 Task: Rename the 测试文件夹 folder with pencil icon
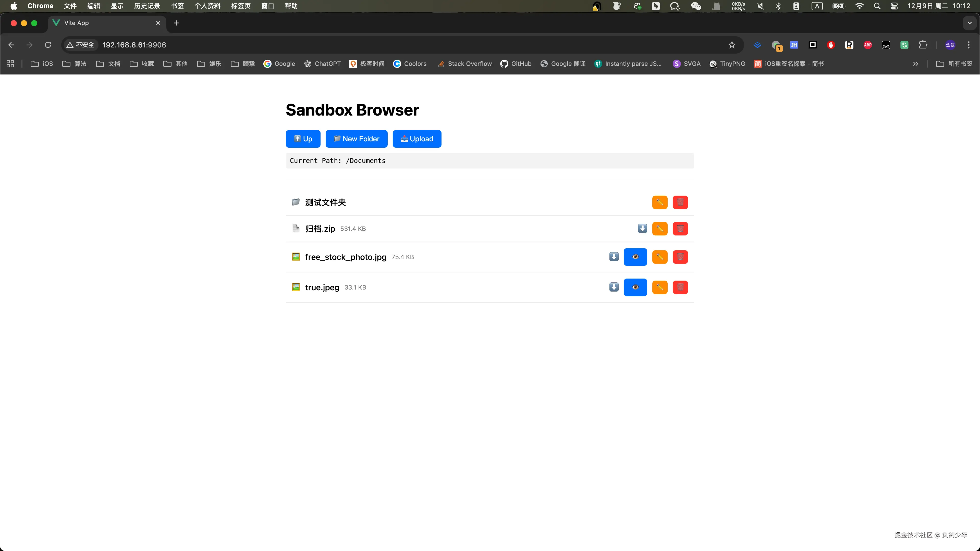pos(660,202)
